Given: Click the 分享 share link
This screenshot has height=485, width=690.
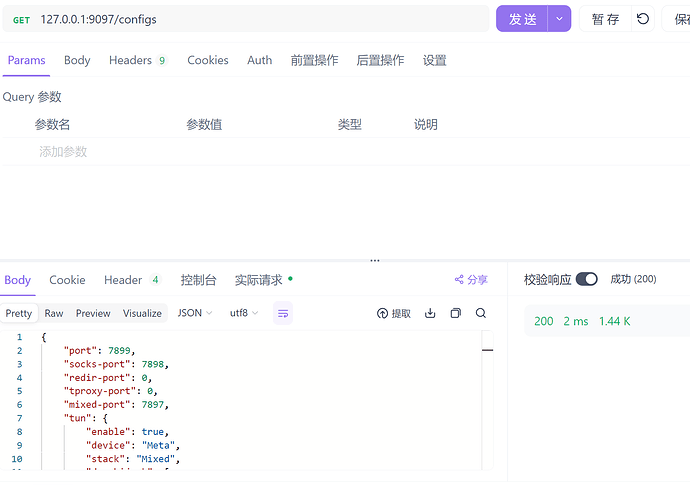Looking at the screenshot, I should tap(471, 279).
